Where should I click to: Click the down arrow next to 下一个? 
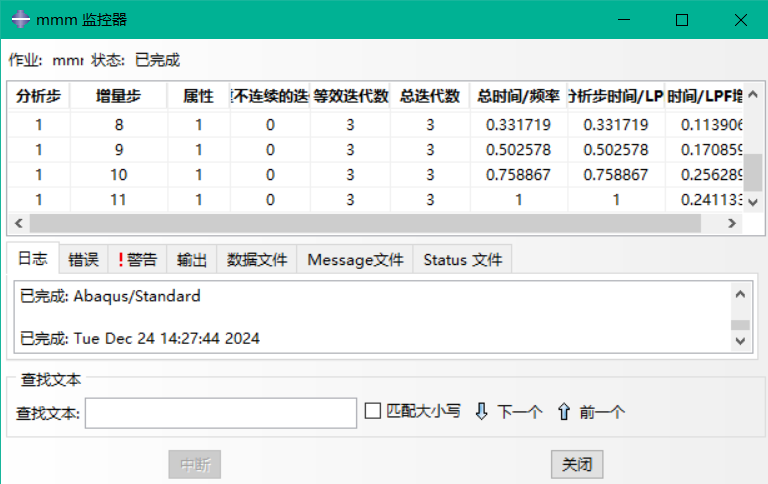click(481, 411)
